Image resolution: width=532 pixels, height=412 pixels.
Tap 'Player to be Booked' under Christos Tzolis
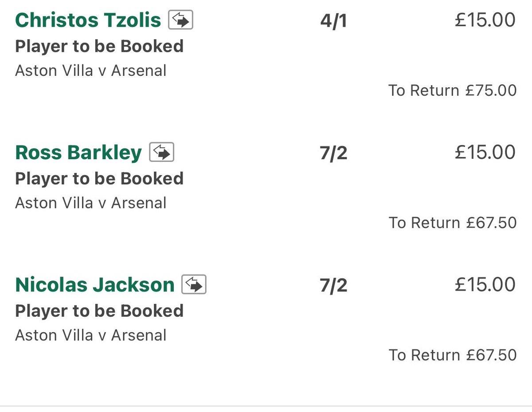click(x=99, y=47)
